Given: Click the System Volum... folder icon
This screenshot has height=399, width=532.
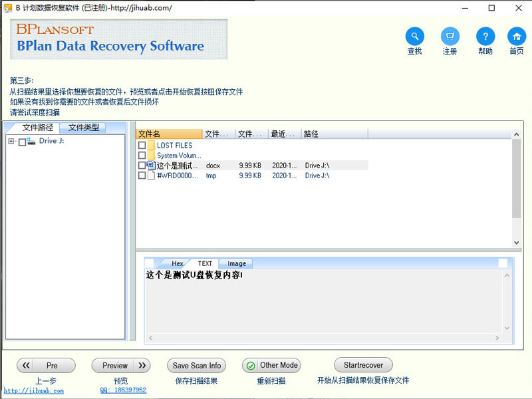Looking at the screenshot, I should pyautogui.click(x=152, y=156).
